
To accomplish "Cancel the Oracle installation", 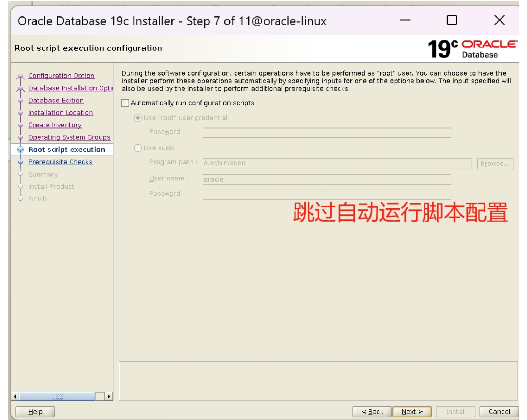I will 499,411.
